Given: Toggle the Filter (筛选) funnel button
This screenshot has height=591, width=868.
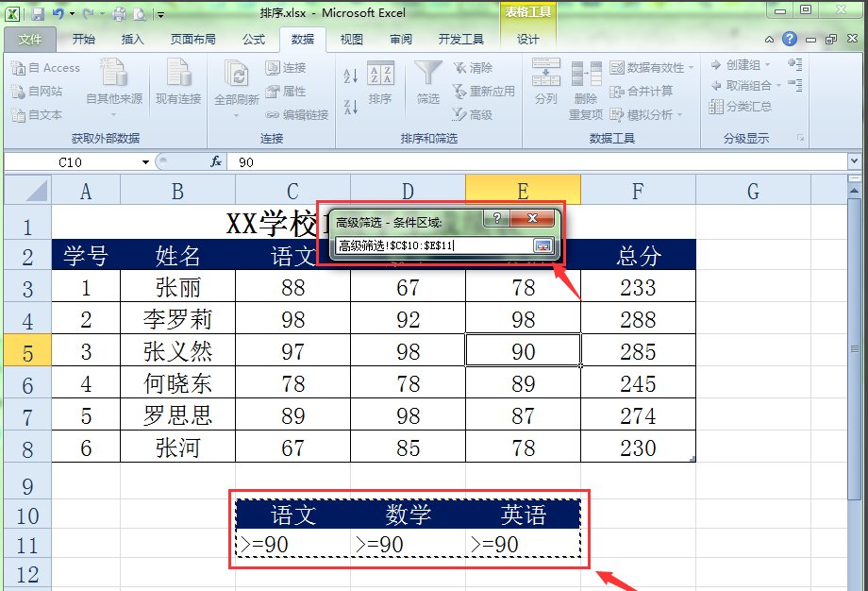Looking at the screenshot, I should point(428,83).
